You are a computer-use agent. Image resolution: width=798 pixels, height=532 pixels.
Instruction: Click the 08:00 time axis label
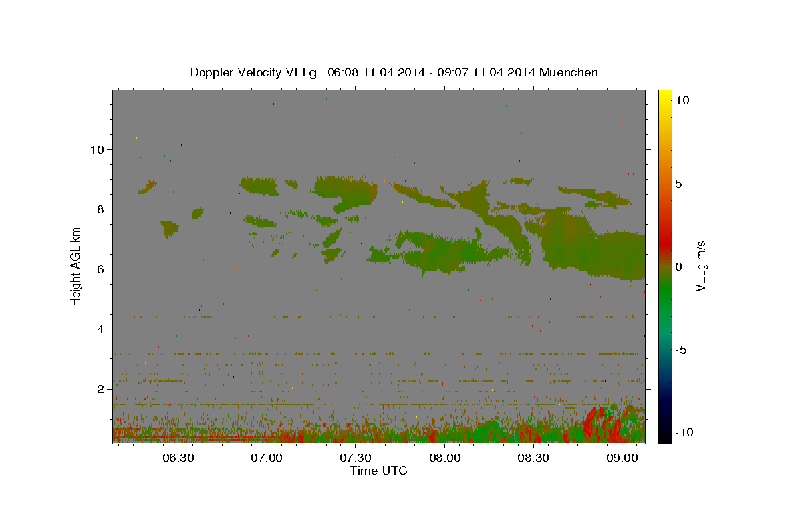tap(444, 458)
